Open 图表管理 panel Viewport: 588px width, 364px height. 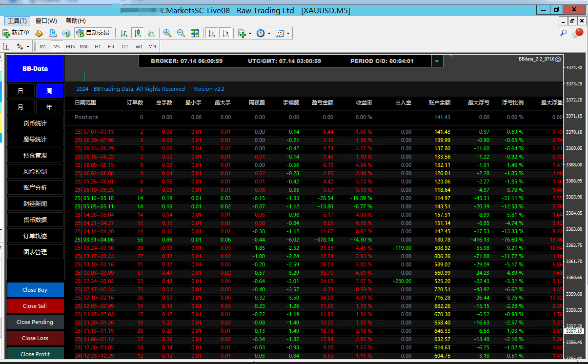point(35,252)
